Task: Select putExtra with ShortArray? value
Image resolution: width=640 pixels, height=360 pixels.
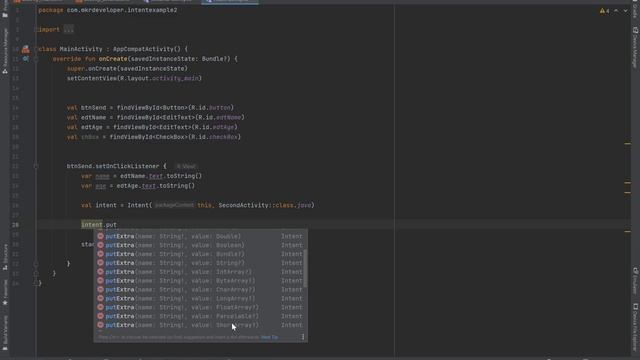Action: [200, 325]
